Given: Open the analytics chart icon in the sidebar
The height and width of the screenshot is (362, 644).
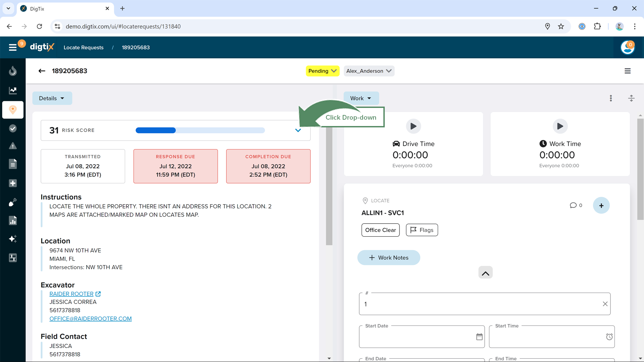Looking at the screenshot, I should (x=13, y=90).
